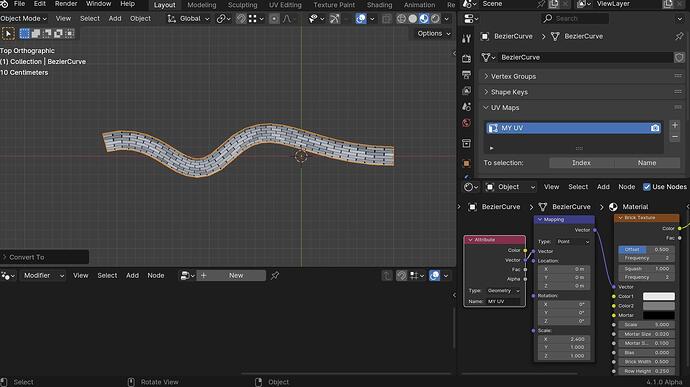Open the Modifier type dropdown

[44, 276]
